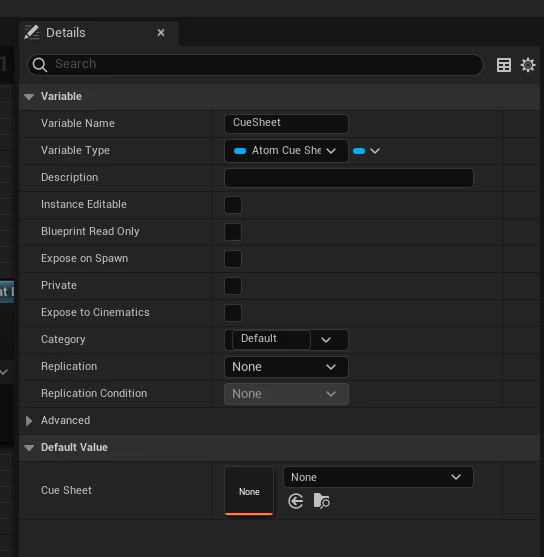Collapse the Variable section
This screenshot has height=557, width=544.
tap(29, 97)
